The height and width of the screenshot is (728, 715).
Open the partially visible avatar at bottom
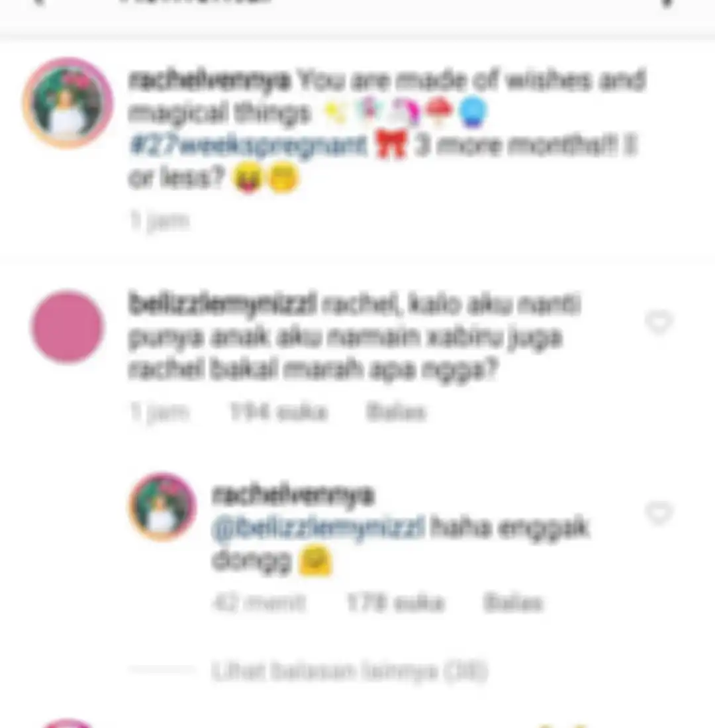pos(68,723)
